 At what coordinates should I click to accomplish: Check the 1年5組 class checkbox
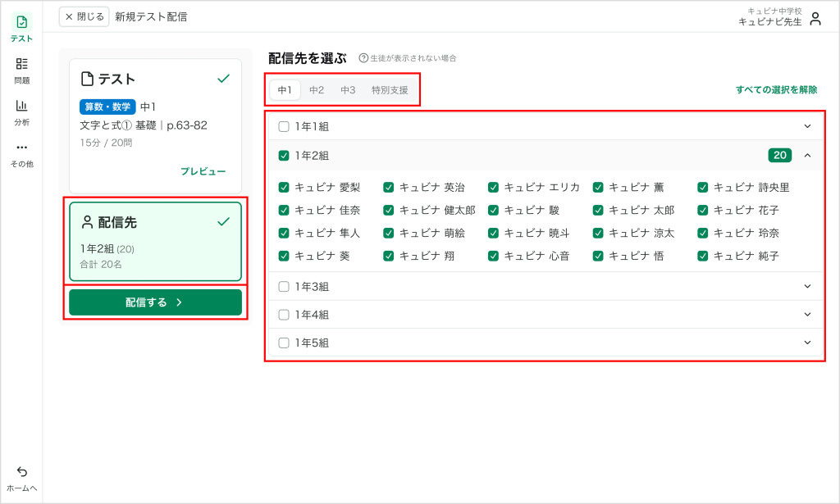284,343
